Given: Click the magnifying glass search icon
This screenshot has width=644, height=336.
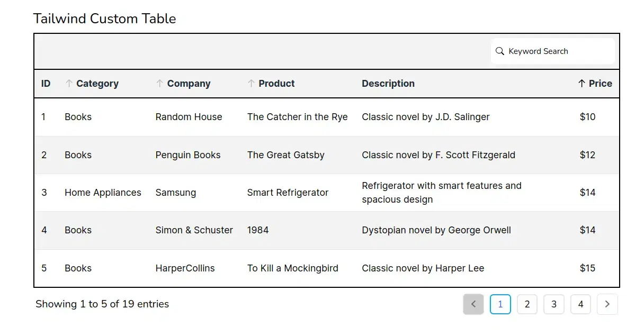Looking at the screenshot, I should coord(499,51).
